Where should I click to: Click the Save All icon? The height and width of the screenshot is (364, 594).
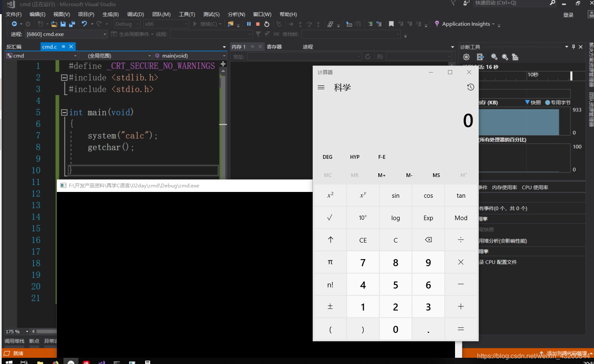[72, 24]
